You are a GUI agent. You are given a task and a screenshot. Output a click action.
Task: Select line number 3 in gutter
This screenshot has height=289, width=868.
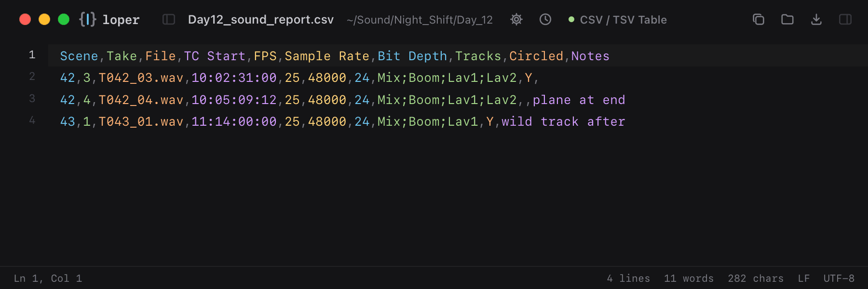[x=32, y=99]
